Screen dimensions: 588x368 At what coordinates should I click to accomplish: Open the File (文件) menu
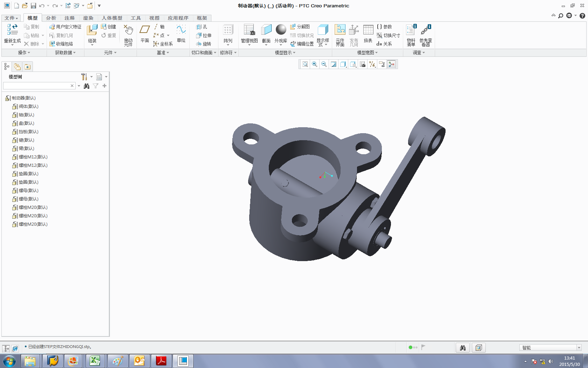[x=11, y=18]
